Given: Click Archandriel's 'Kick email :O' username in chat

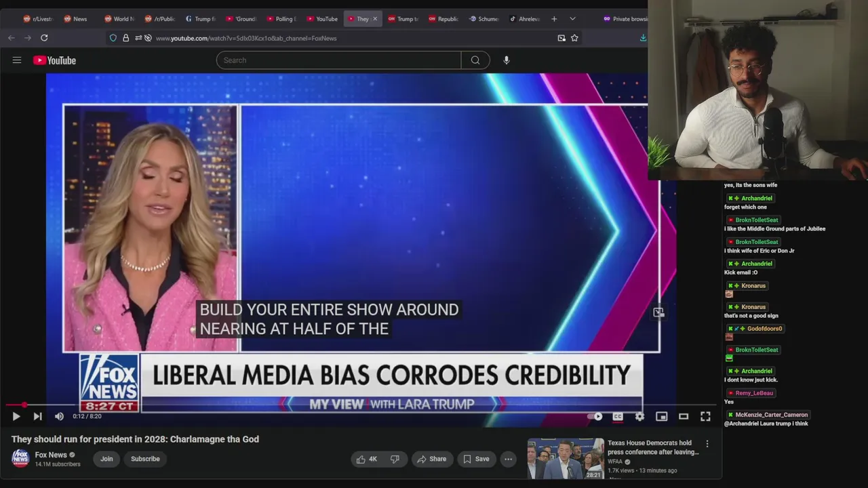Looking at the screenshot, I should (x=756, y=264).
